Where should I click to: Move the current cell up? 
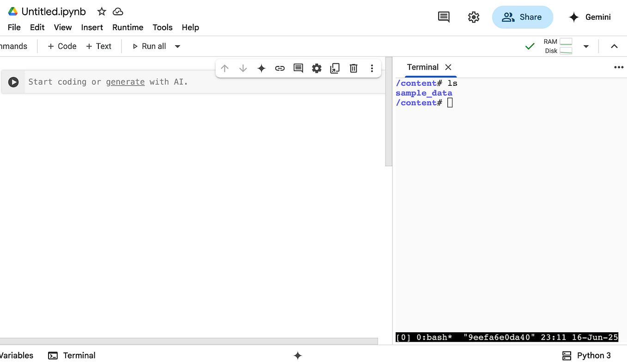pyautogui.click(x=224, y=68)
